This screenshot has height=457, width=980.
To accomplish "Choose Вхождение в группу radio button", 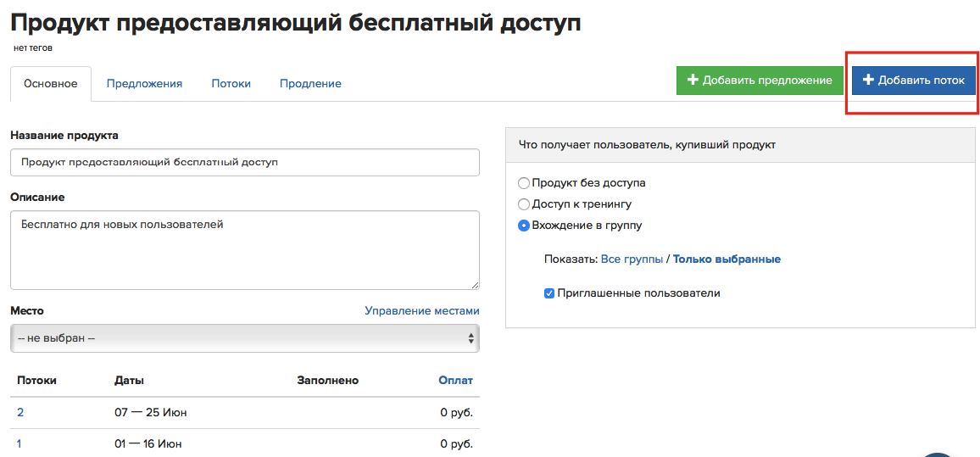I will pyautogui.click(x=524, y=226).
